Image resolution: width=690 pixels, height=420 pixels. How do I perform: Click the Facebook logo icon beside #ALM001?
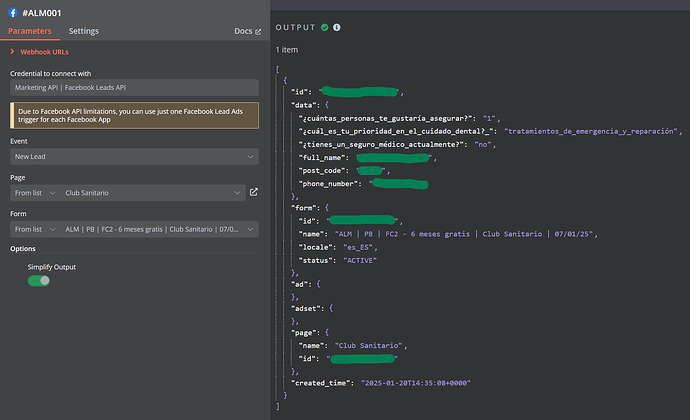coord(13,13)
